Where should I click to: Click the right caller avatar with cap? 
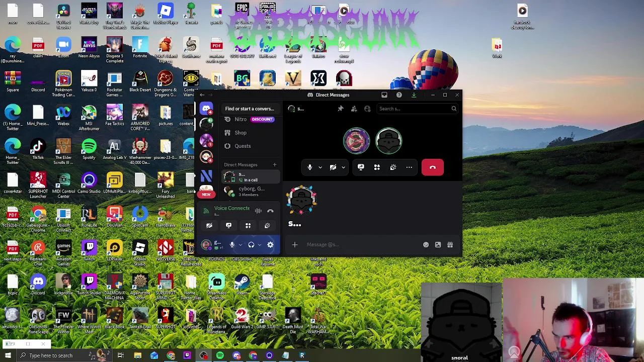click(389, 141)
